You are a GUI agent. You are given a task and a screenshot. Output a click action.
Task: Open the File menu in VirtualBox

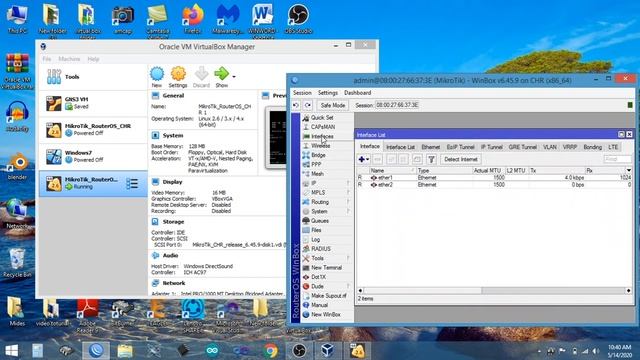pyautogui.click(x=47, y=59)
